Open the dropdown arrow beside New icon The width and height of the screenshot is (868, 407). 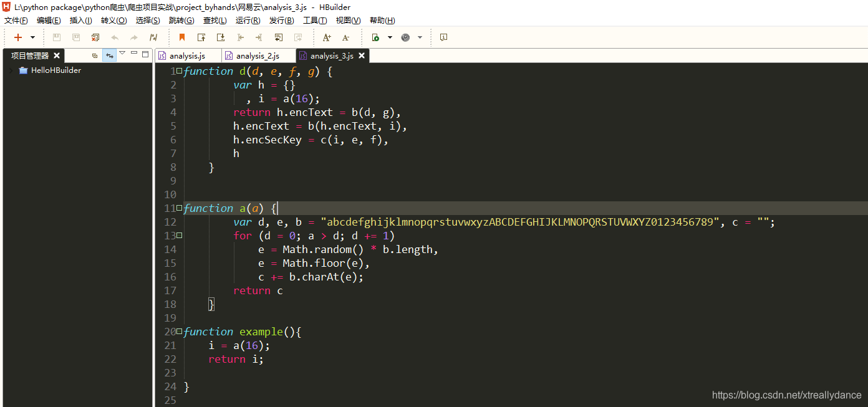click(32, 37)
